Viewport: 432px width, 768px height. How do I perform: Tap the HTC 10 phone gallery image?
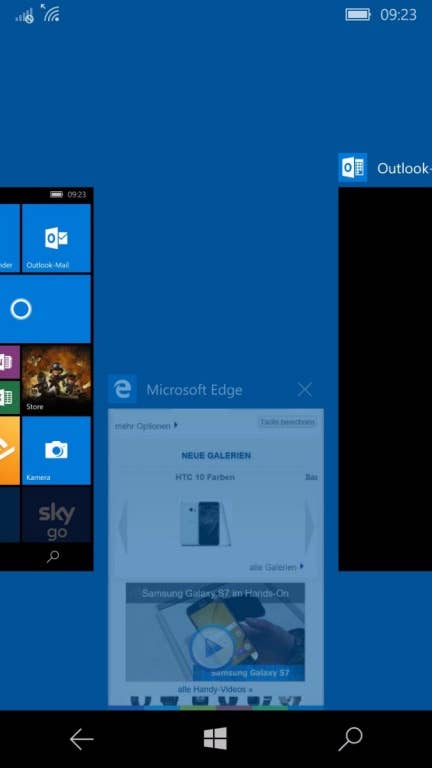(205, 523)
